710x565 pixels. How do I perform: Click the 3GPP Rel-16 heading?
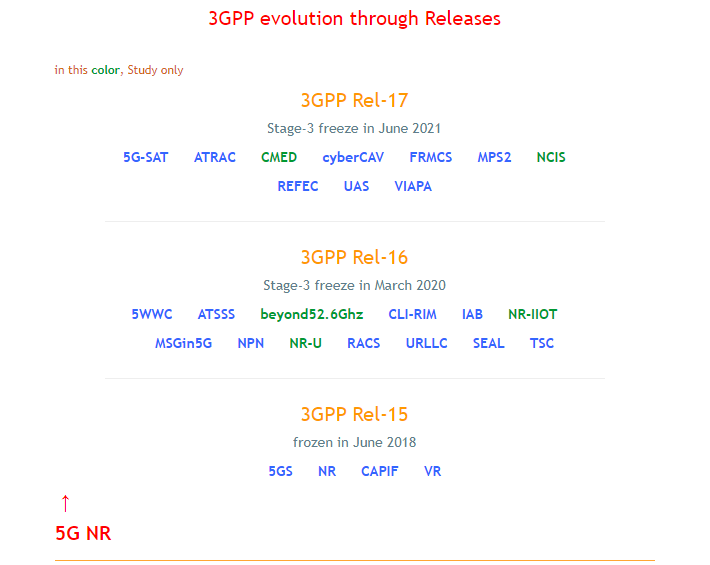[x=354, y=257]
